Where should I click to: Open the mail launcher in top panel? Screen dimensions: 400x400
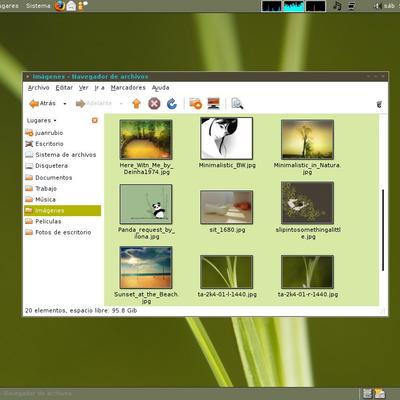pos(71,6)
